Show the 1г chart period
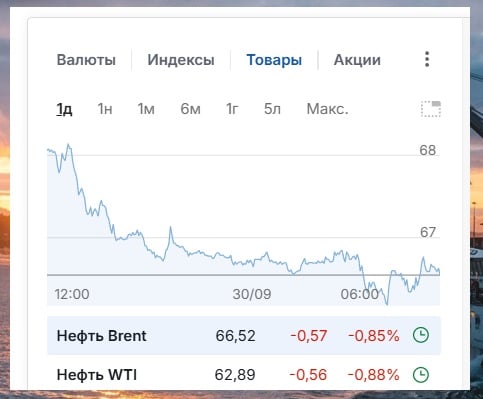Viewport: 483px width, 399px height. click(x=232, y=109)
